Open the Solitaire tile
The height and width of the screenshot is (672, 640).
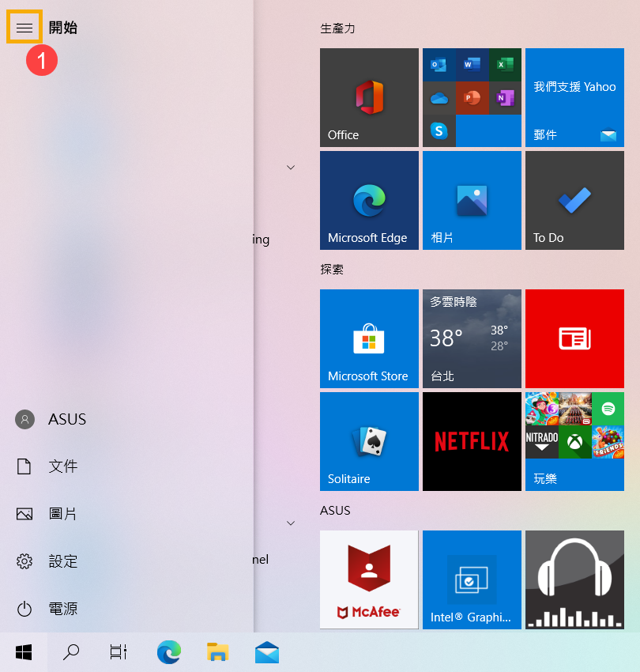[369, 441]
